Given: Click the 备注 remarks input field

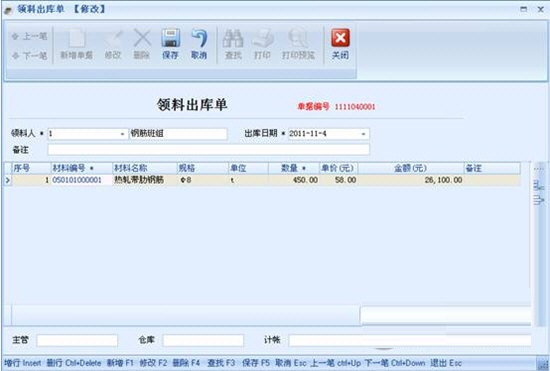Looking at the screenshot, I should click(x=208, y=149).
